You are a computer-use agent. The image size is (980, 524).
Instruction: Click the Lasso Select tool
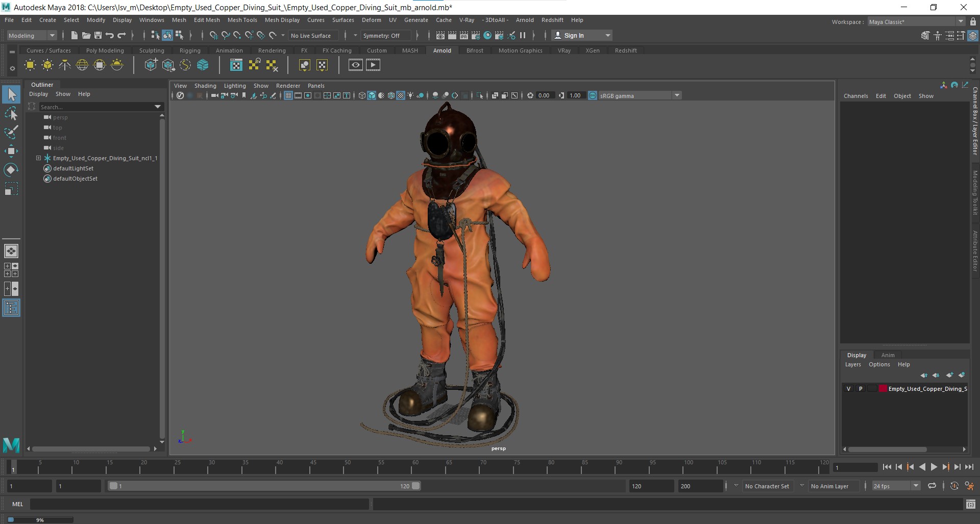tap(11, 113)
